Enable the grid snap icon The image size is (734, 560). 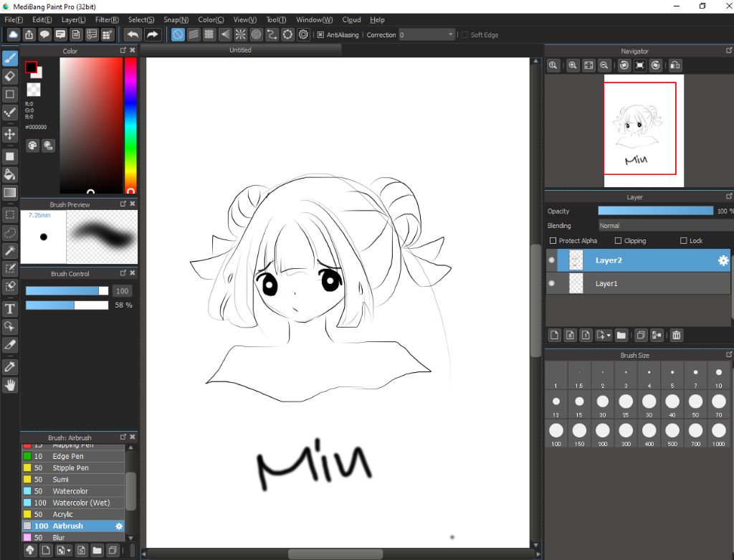(x=209, y=34)
